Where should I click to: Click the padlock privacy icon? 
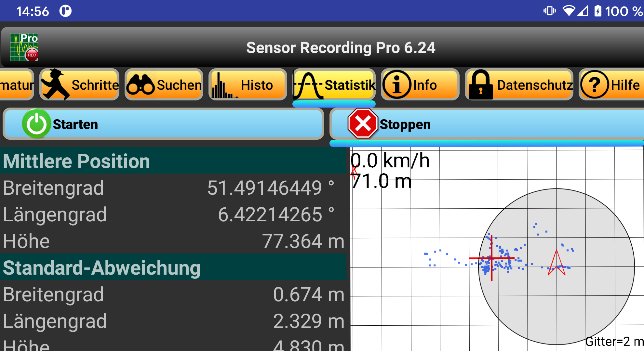tap(480, 84)
